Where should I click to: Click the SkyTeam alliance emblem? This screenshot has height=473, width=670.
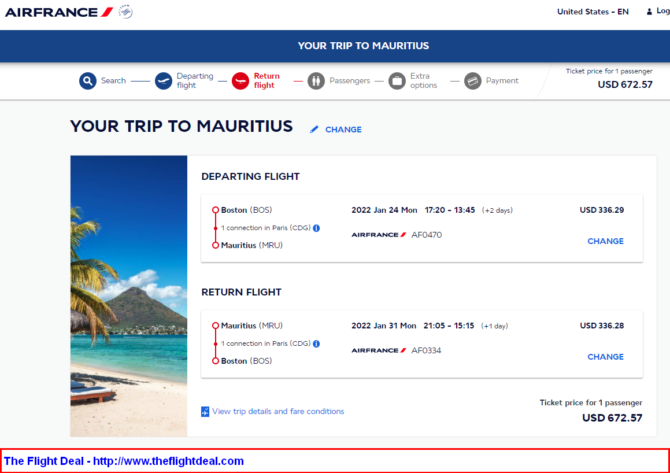click(126, 12)
